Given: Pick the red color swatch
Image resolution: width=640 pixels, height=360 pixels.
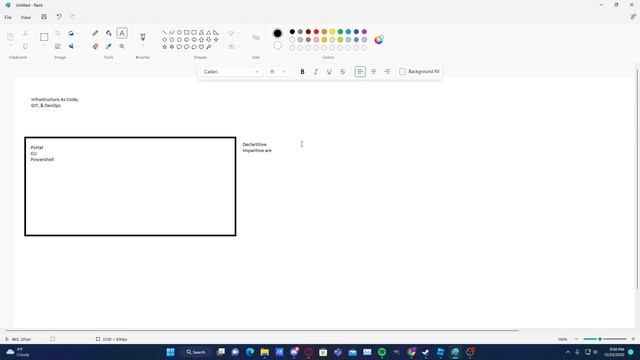Looking at the screenshot, I should click(x=316, y=31).
